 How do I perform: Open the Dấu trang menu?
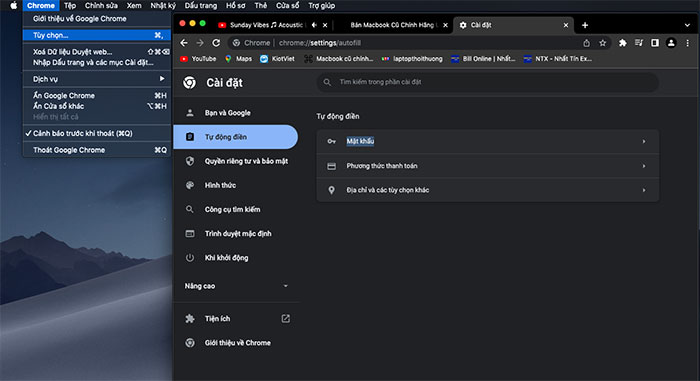tap(200, 5)
